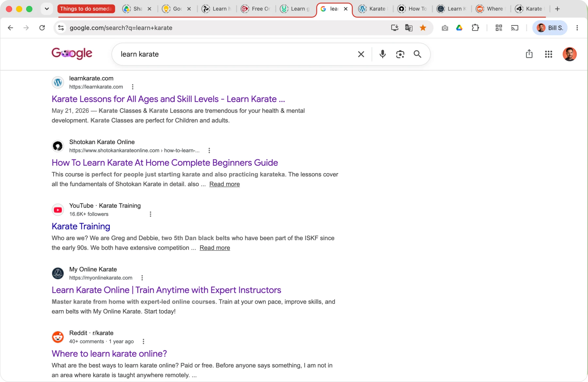This screenshot has height=382, width=588.
Task: Open the Extensions puzzle piece menu
Action: click(475, 28)
